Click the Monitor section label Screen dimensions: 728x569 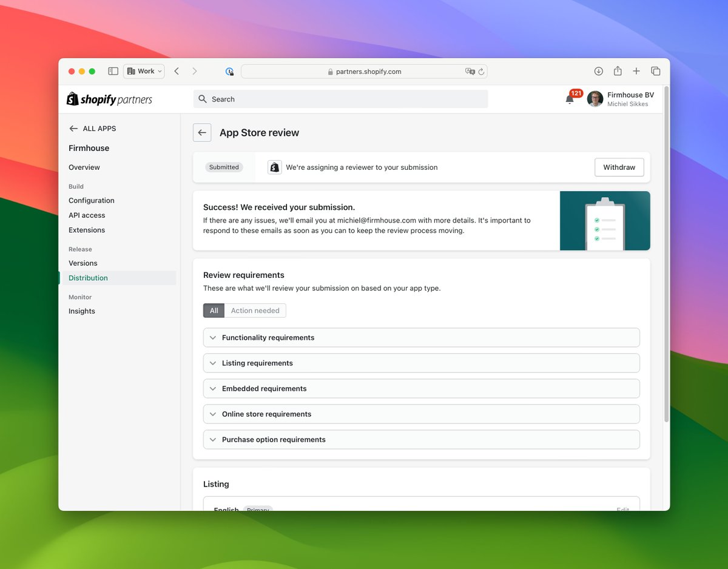tap(80, 297)
